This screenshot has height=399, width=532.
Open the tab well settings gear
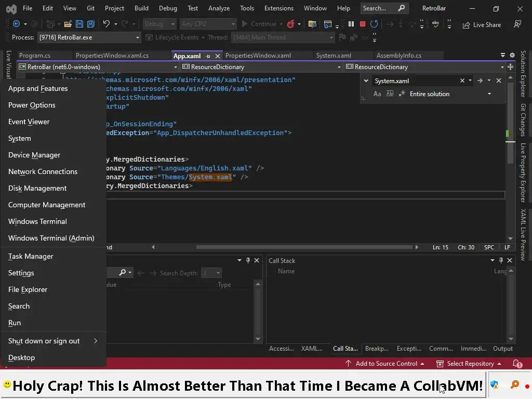512,55
